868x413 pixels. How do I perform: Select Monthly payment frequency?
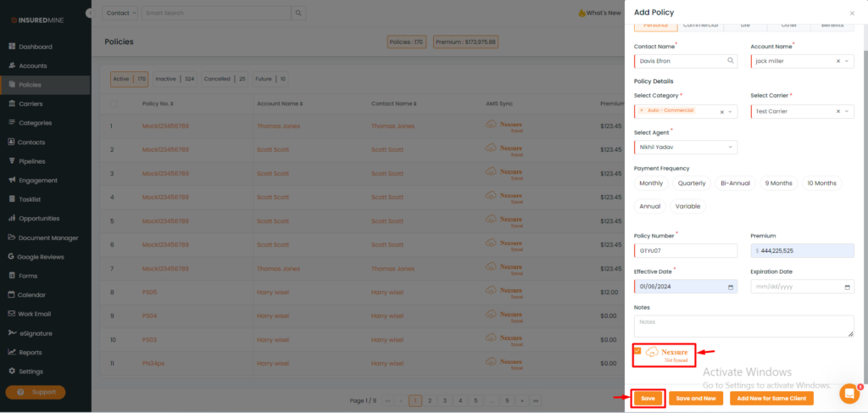[x=651, y=182]
